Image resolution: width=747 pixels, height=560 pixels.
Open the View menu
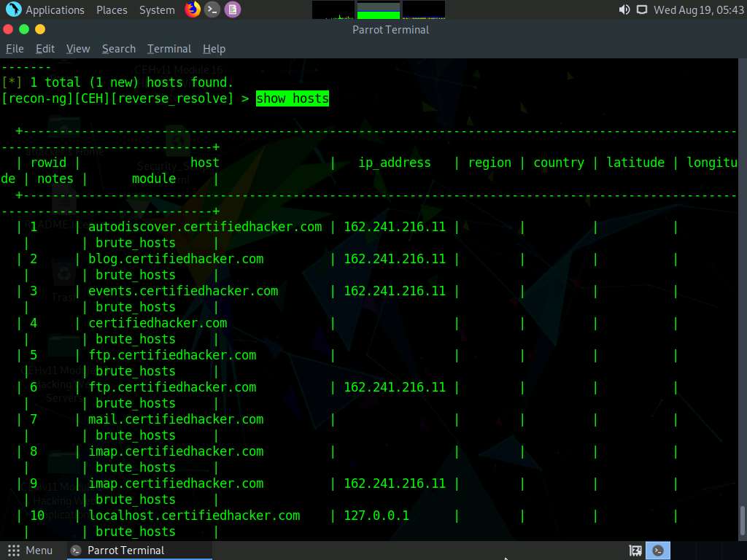[78, 49]
